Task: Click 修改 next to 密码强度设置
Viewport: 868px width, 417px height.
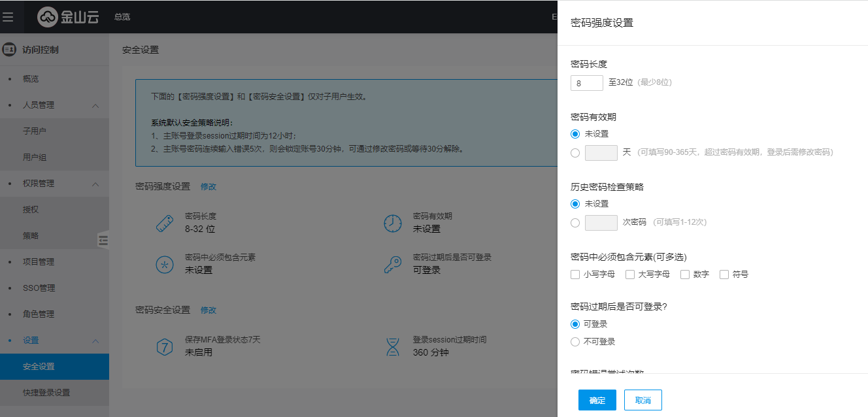Action: point(209,187)
